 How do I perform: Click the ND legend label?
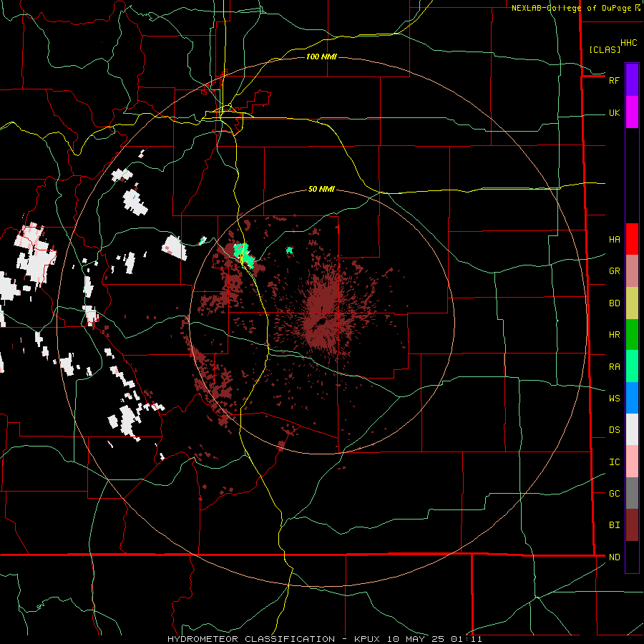pos(614,557)
